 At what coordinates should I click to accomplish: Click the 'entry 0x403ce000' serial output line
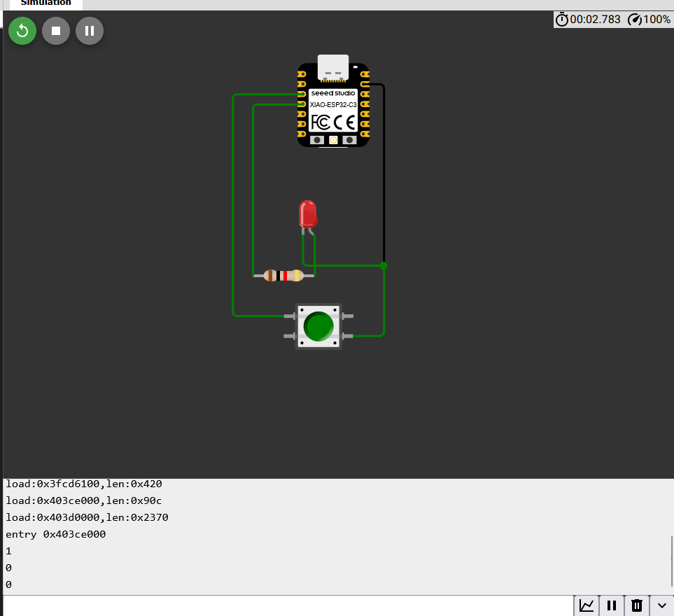pyautogui.click(x=55, y=534)
